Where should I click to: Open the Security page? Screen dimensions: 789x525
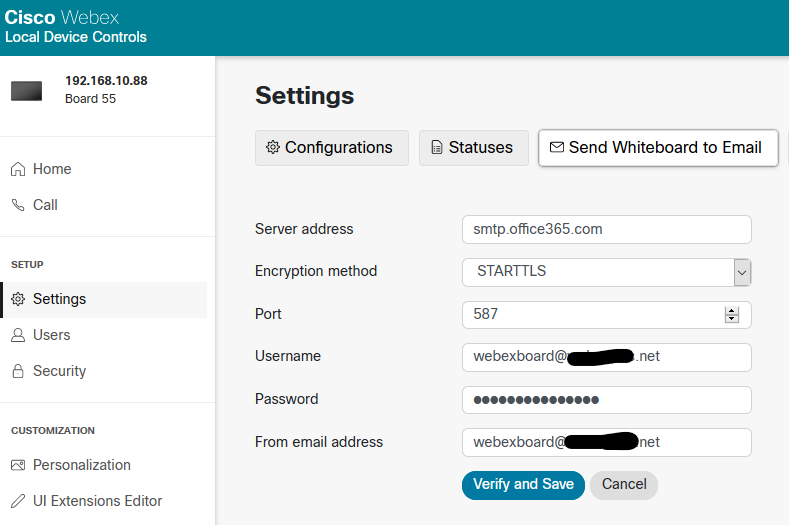pos(48,371)
